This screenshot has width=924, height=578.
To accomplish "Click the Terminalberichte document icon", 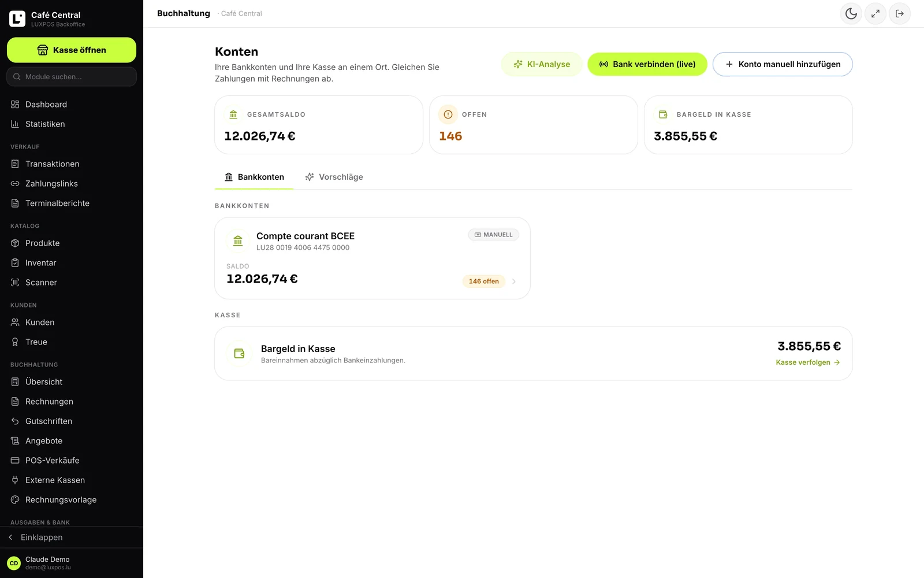I will [x=15, y=203].
